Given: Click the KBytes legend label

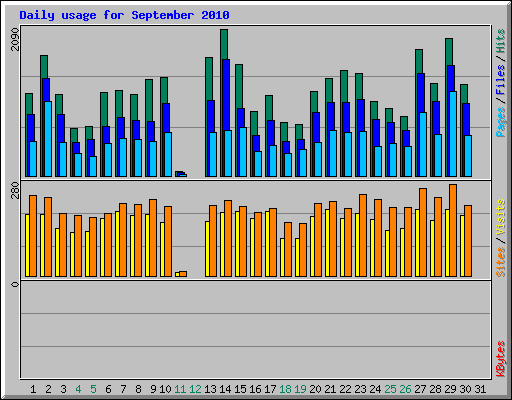Looking at the screenshot, I should pos(501,359).
